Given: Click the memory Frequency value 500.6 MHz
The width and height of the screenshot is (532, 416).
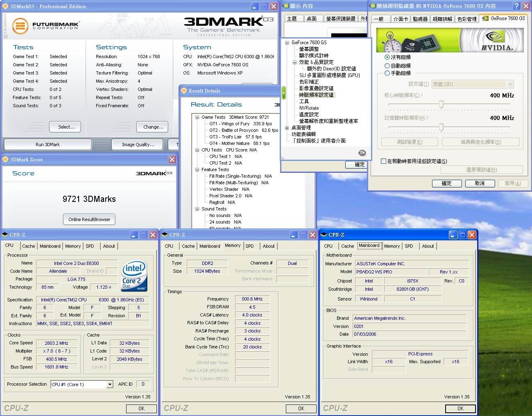Looking at the screenshot, I should (252, 299).
